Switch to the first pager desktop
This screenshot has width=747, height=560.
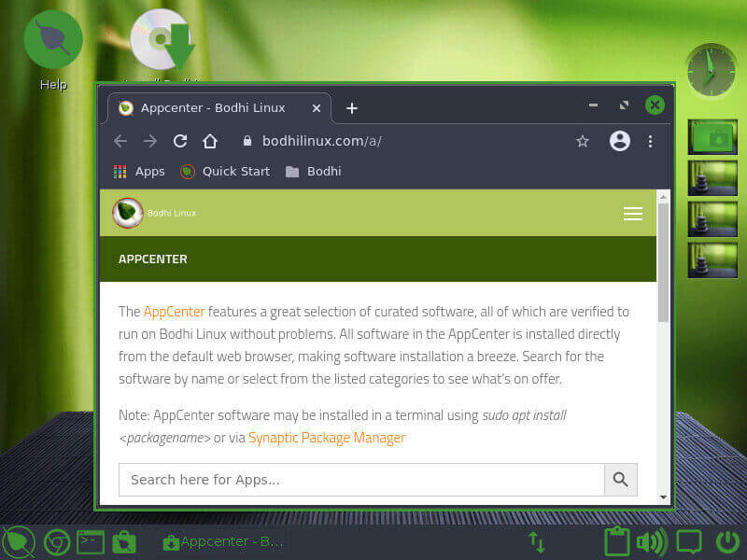712,136
